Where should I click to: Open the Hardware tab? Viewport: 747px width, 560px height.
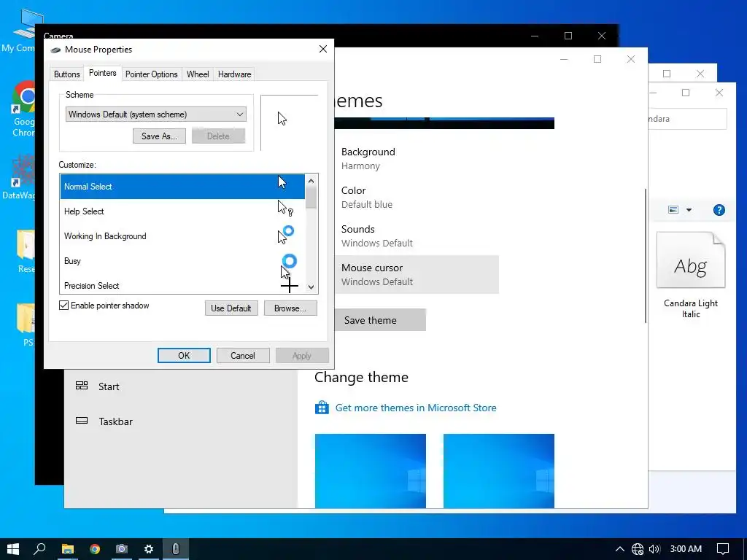(234, 74)
